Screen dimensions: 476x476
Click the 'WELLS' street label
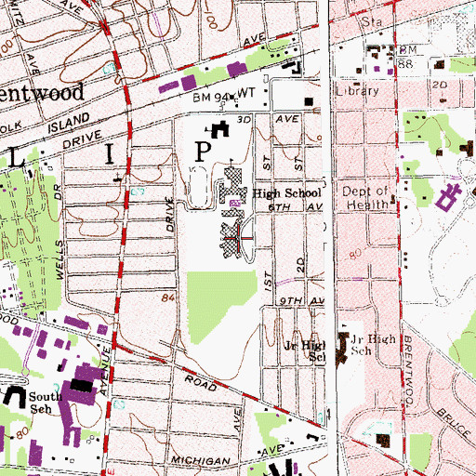(x=60, y=260)
